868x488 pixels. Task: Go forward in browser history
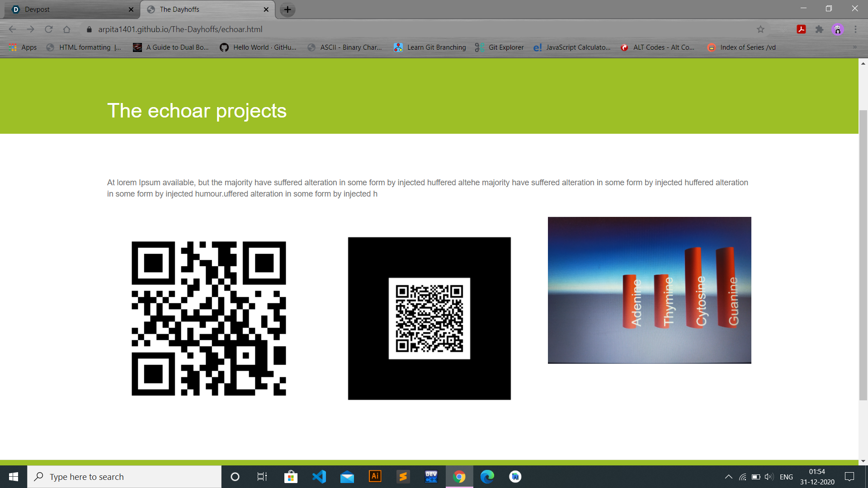[x=31, y=29]
